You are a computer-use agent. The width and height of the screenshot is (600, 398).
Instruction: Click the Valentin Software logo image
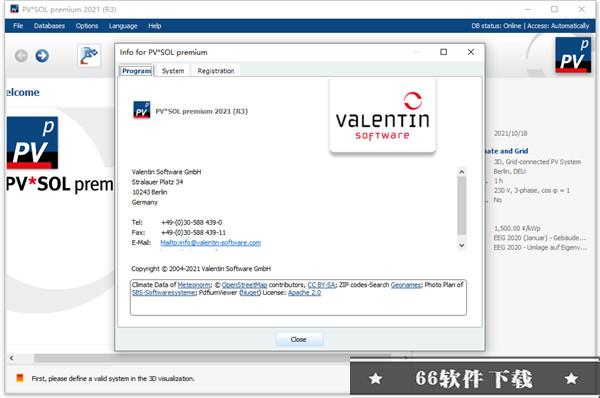click(x=383, y=116)
